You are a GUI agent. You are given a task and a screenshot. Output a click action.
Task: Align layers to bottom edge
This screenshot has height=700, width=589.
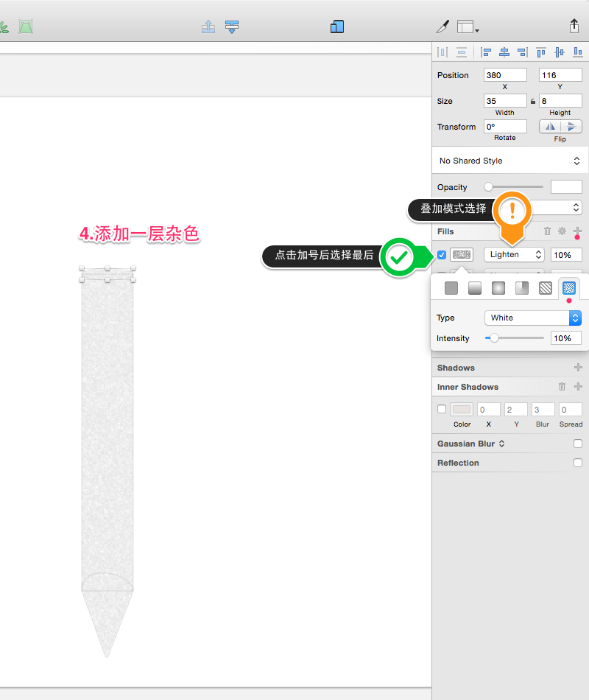point(578,52)
